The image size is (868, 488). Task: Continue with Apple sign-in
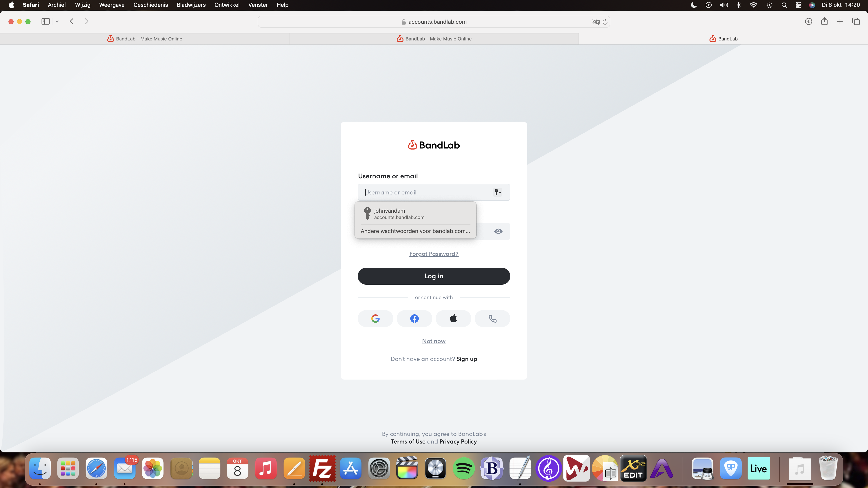click(453, 318)
